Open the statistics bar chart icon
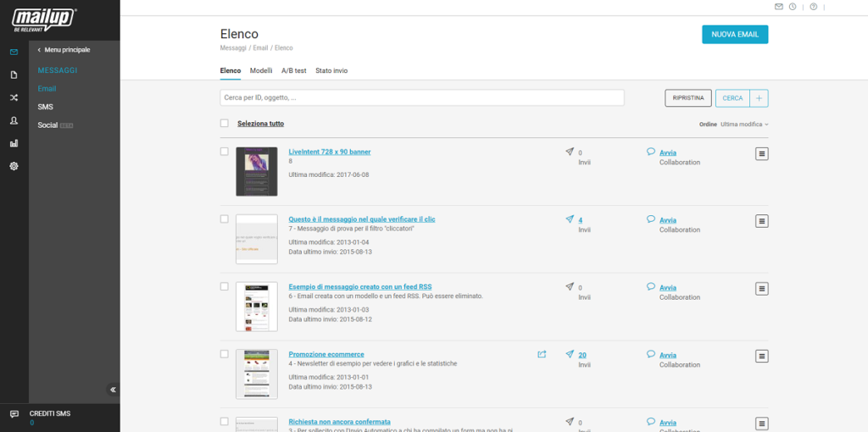Screen dimensions: 868x432 point(14,143)
